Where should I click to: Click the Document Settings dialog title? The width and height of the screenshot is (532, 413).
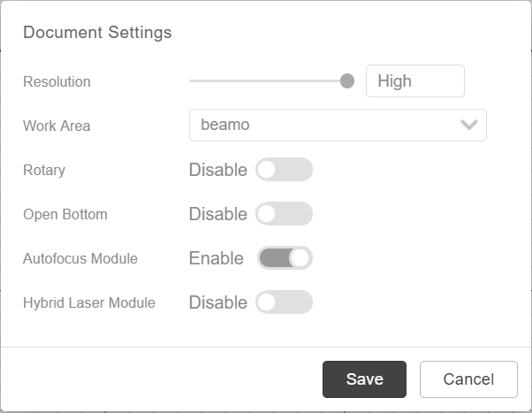(97, 33)
